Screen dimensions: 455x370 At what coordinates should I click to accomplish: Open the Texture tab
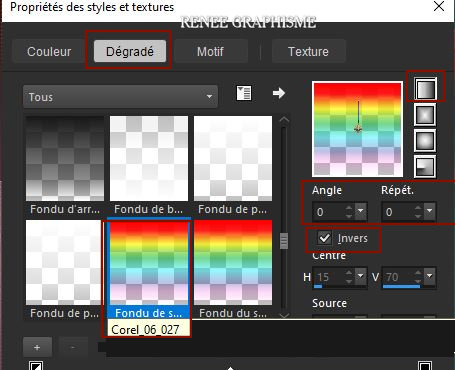pyautogui.click(x=308, y=51)
